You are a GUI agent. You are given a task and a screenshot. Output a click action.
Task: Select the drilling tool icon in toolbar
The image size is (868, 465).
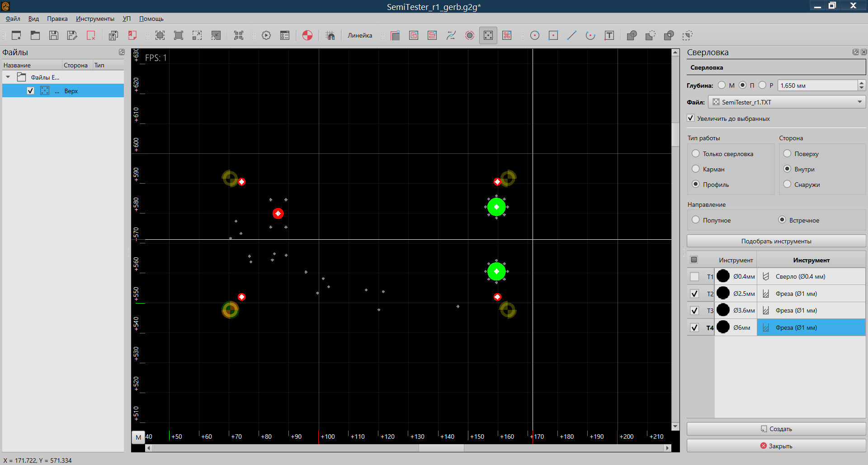pyautogui.click(x=488, y=35)
